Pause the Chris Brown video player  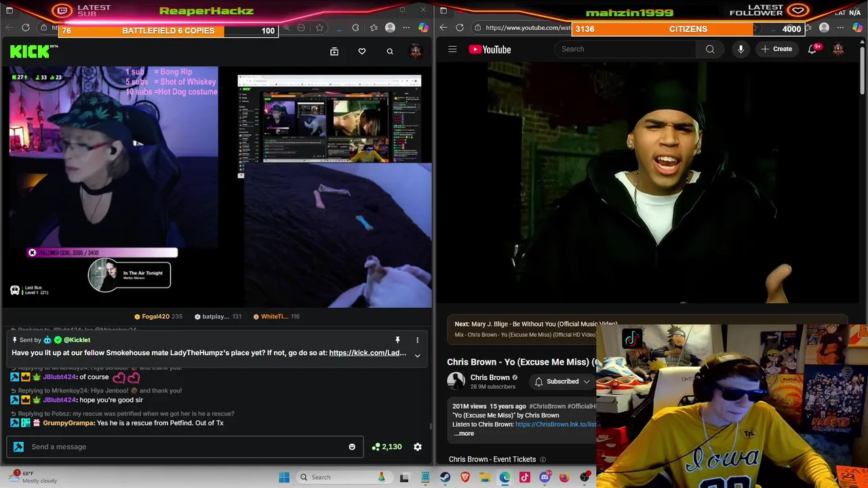[648, 183]
